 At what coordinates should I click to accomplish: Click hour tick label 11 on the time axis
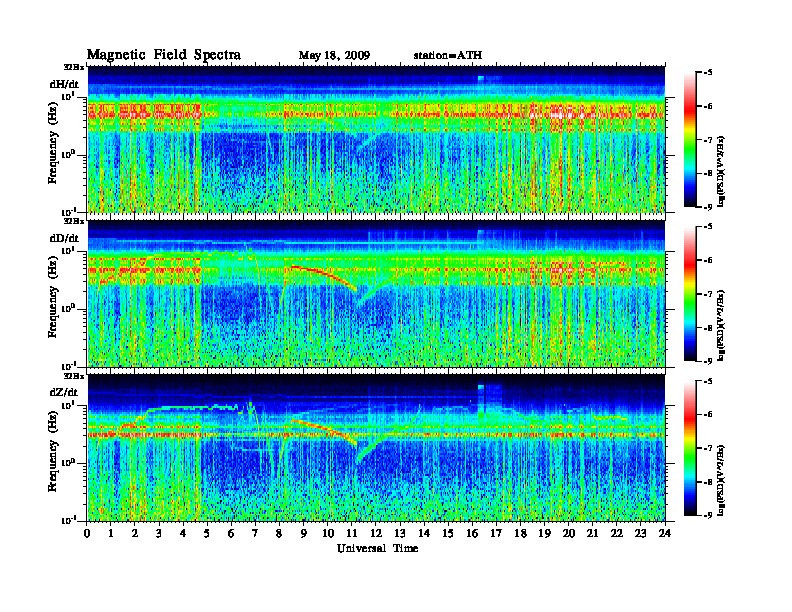(352, 533)
